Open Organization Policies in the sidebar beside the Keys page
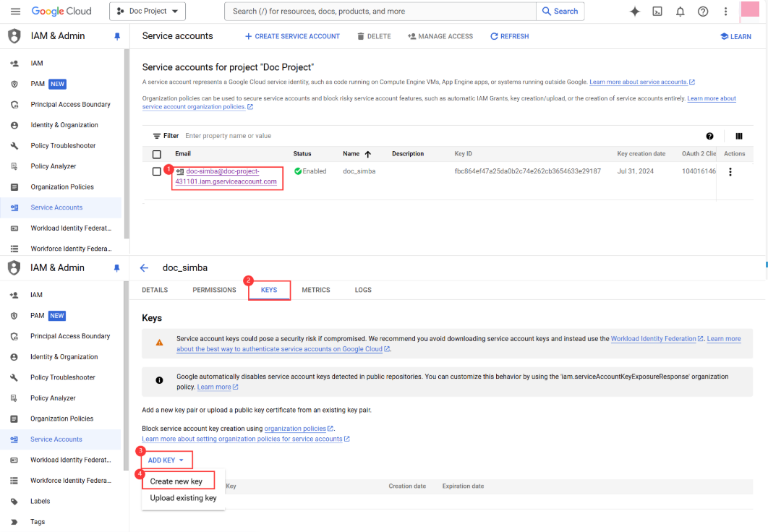 click(x=61, y=419)
